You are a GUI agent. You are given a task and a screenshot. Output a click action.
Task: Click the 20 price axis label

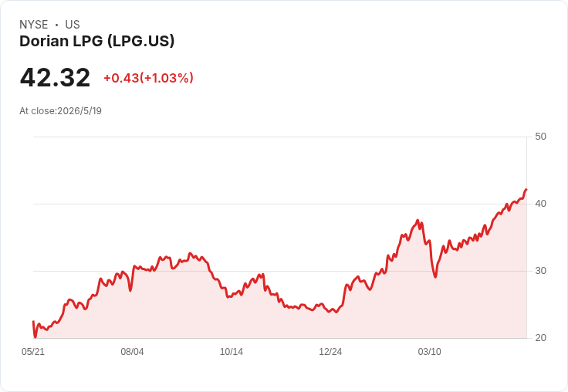tap(540, 338)
